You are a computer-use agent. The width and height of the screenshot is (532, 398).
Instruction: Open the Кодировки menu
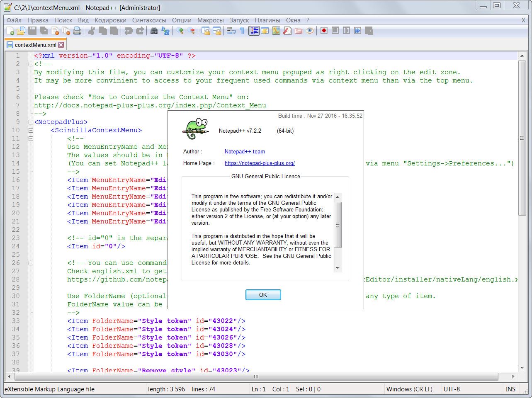tap(110, 20)
